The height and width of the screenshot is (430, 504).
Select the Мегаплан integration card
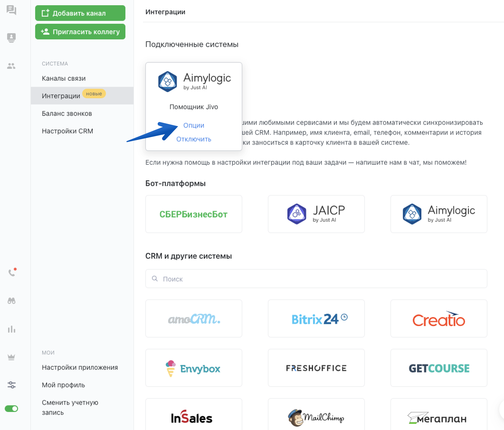[x=439, y=414]
